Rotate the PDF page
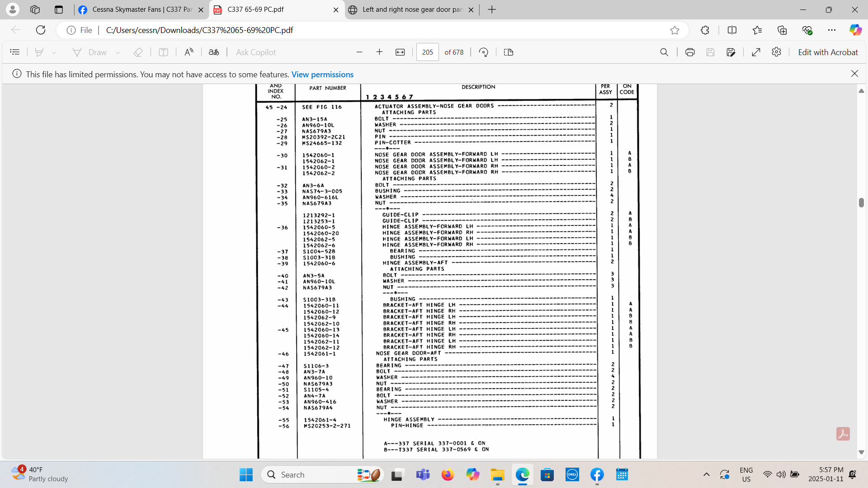Screen dimensions: 868x488 (483, 52)
